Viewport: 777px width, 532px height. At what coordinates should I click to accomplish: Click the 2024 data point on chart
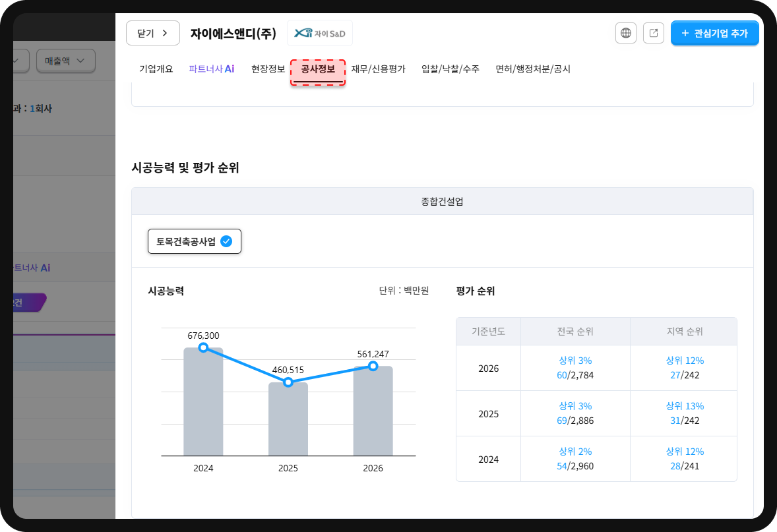[x=203, y=347]
